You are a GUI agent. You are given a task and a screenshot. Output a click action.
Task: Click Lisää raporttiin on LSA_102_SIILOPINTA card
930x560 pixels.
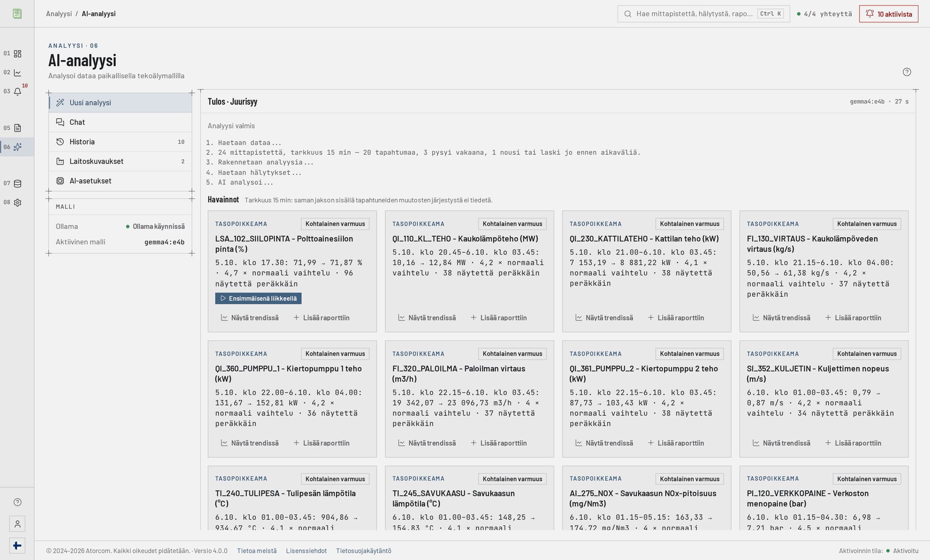point(322,318)
